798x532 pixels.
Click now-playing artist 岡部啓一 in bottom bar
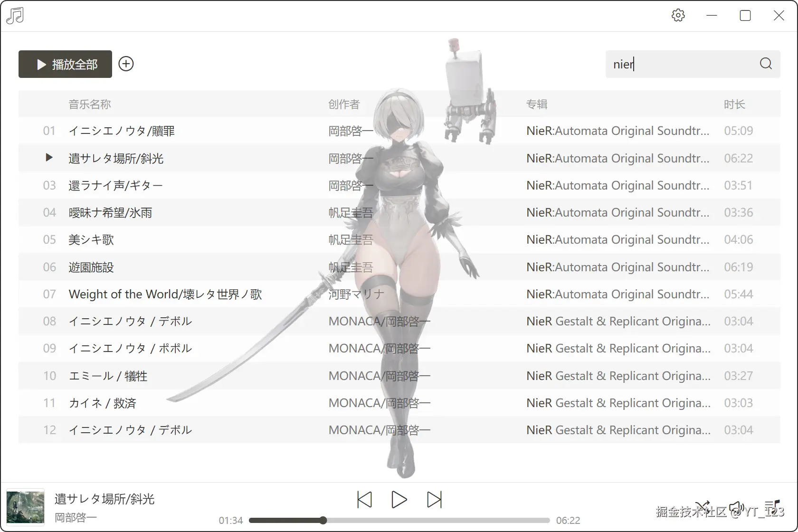(x=76, y=517)
